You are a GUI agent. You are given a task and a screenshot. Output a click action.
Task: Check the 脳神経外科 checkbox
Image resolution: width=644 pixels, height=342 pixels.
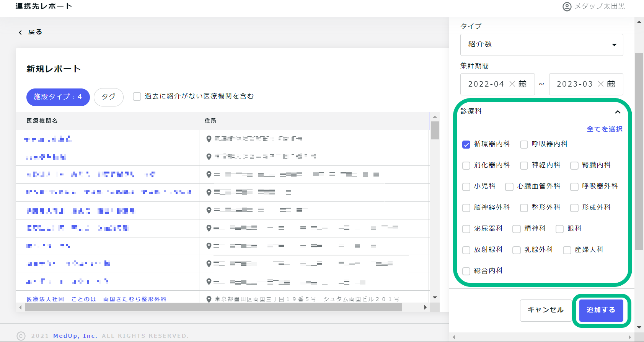466,208
